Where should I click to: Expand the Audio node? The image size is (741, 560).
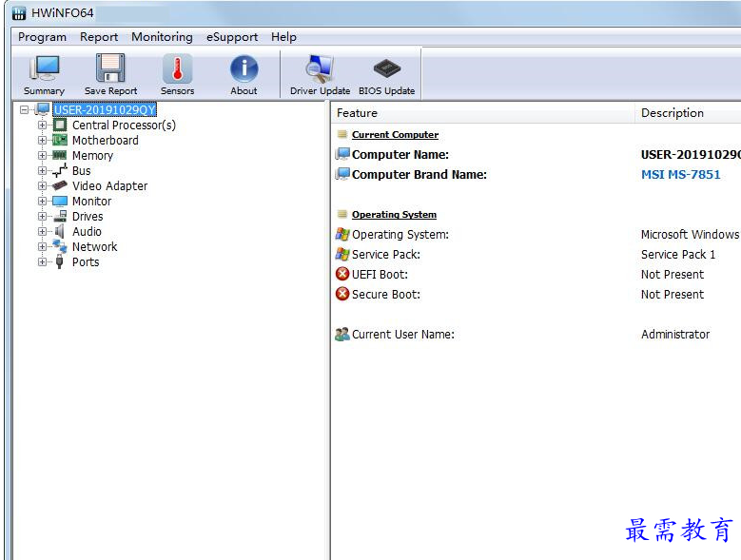tap(42, 231)
